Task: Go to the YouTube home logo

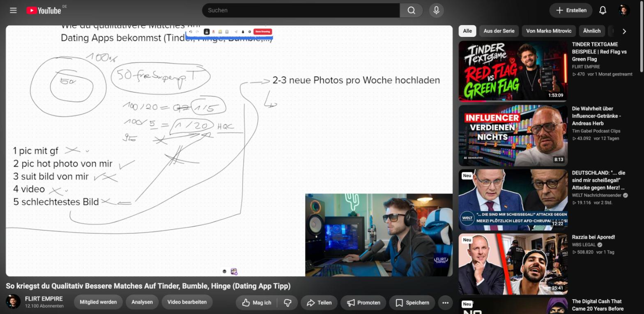Action: click(x=44, y=10)
